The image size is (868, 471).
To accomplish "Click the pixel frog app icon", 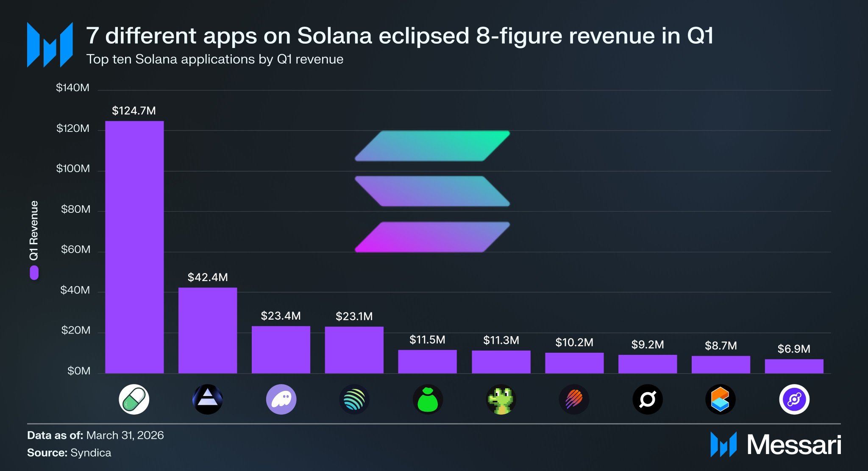I will [501, 399].
